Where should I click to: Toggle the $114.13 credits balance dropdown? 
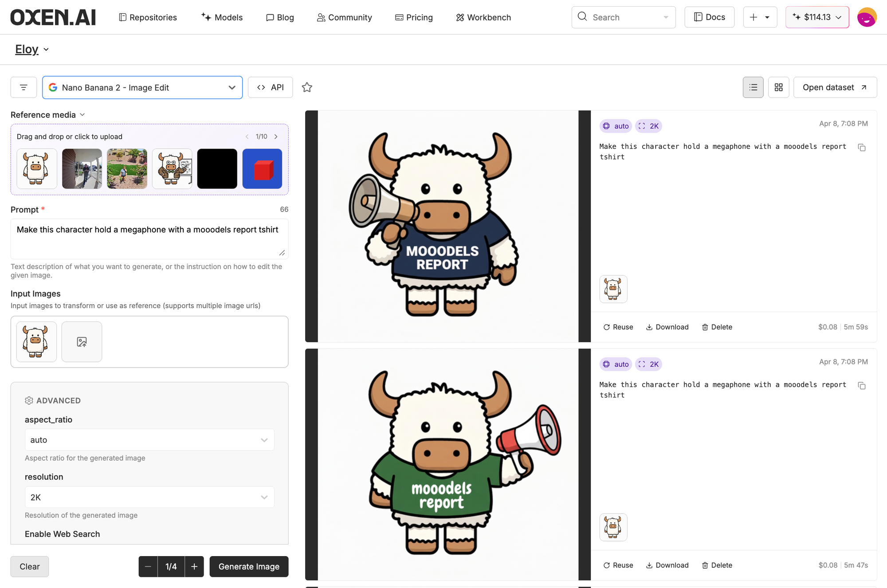[817, 17]
